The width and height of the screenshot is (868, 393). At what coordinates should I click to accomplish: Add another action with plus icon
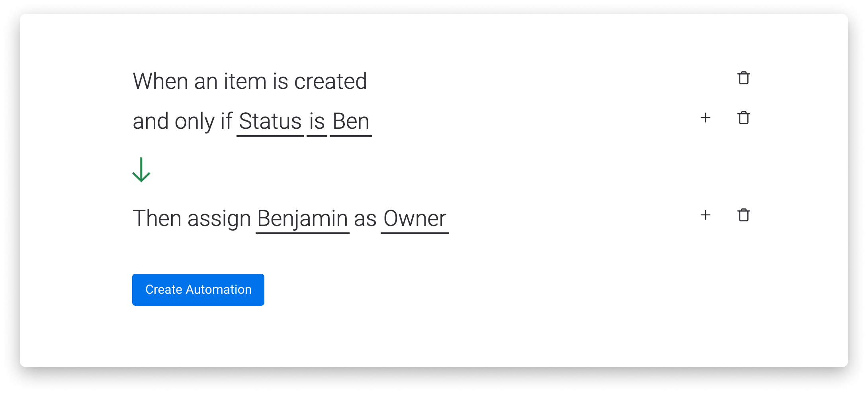tap(705, 215)
